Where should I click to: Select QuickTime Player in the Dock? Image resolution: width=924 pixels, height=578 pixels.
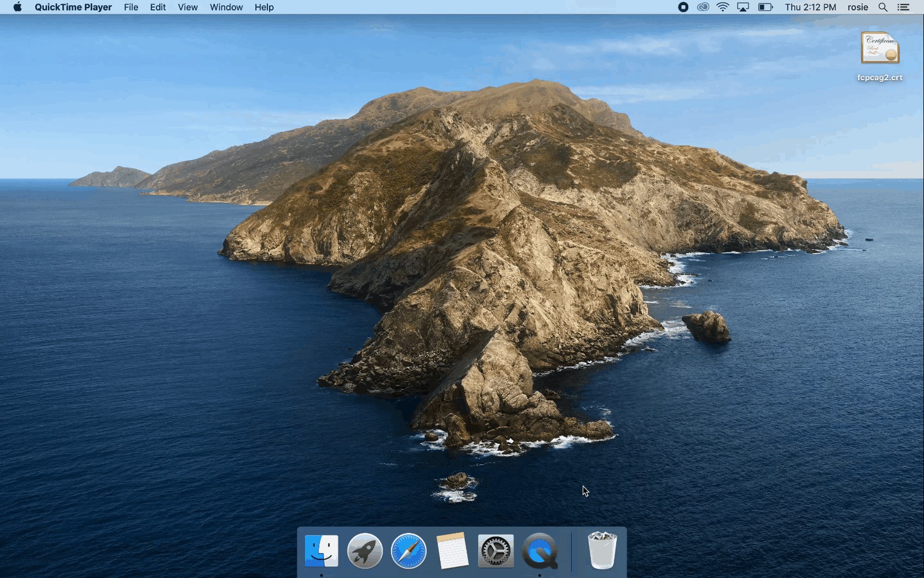pos(540,552)
